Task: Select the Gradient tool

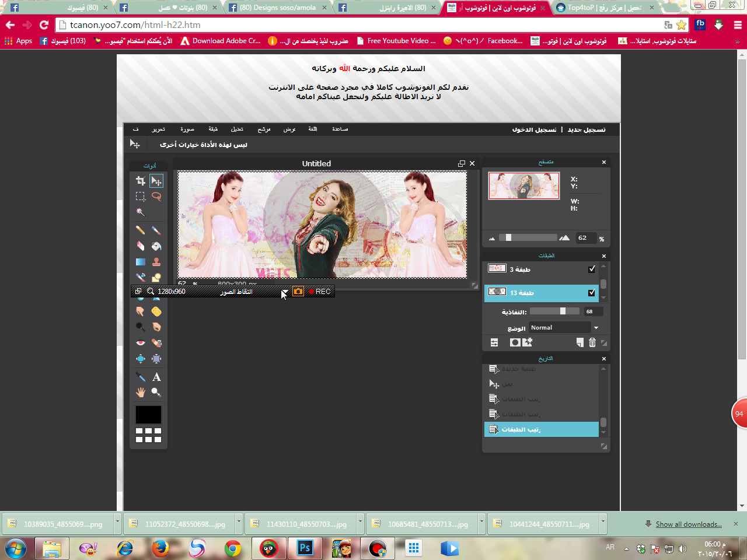Action: (141, 262)
